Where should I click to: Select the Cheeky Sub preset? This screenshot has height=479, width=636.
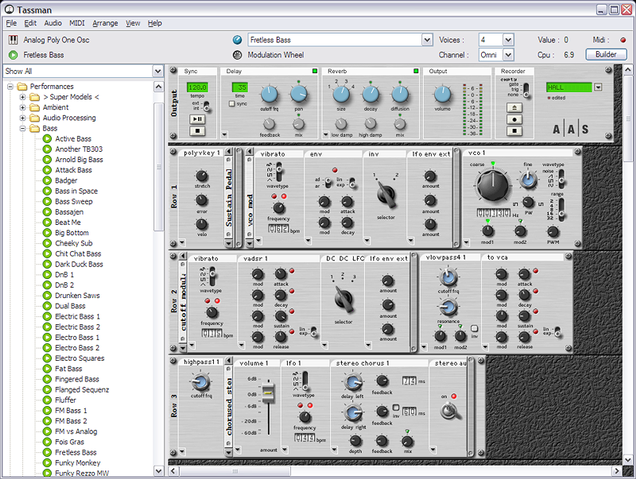pos(73,243)
